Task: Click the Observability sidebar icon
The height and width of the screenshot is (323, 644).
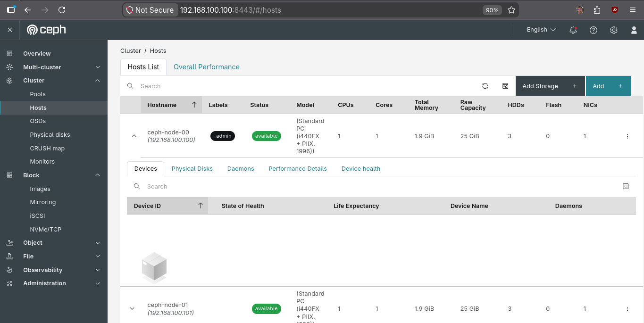Action: pos(9,270)
